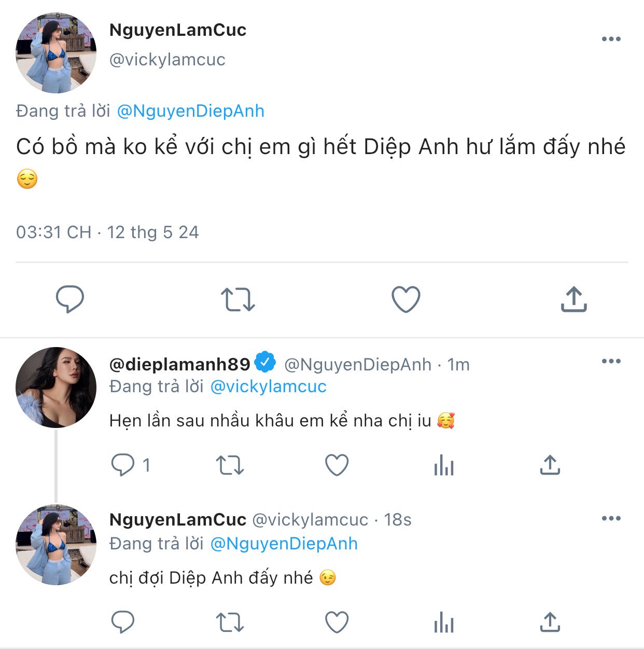
Task: Open dieplamanh89's profile avatar
Action: [x=56, y=388]
